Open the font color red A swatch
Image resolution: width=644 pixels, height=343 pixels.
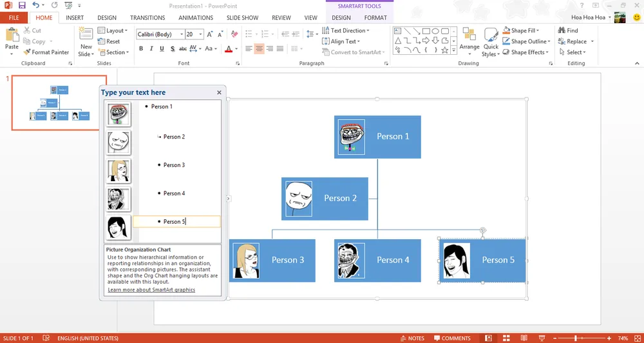coord(229,48)
